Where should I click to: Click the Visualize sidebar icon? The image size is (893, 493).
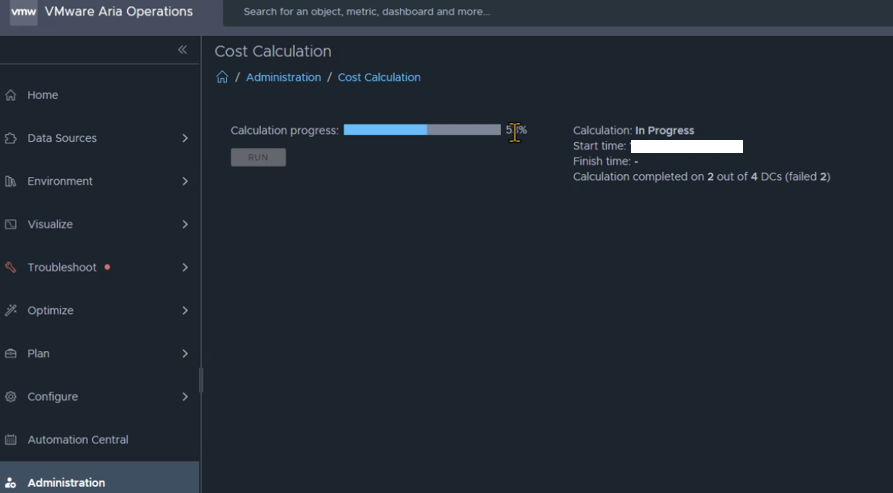tap(11, 224)
